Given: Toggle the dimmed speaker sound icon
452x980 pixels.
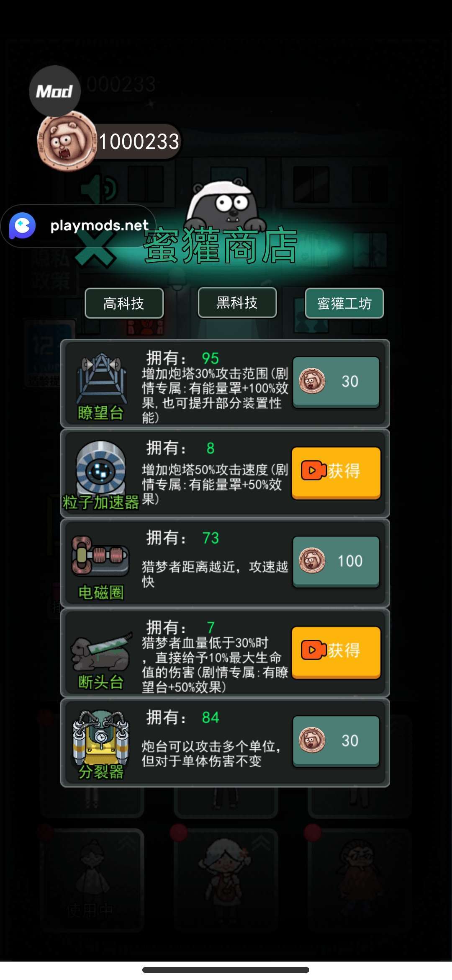Looking at the screenshot, I should tap(99, 189).
